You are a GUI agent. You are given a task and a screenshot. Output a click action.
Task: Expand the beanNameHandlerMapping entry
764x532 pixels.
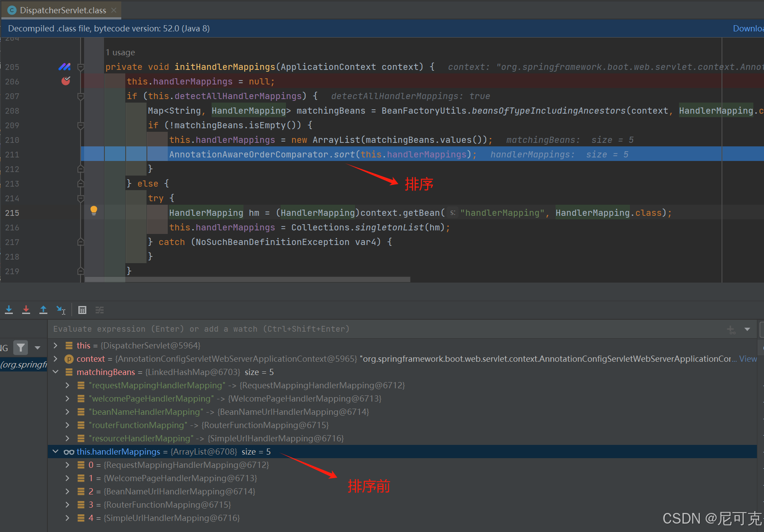click(x=67, y=412)
